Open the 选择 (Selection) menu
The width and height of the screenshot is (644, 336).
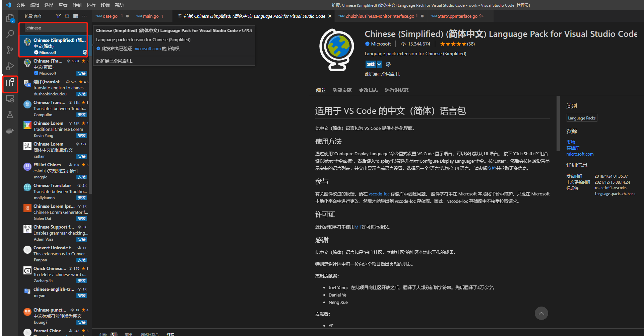tap(49, 5)
